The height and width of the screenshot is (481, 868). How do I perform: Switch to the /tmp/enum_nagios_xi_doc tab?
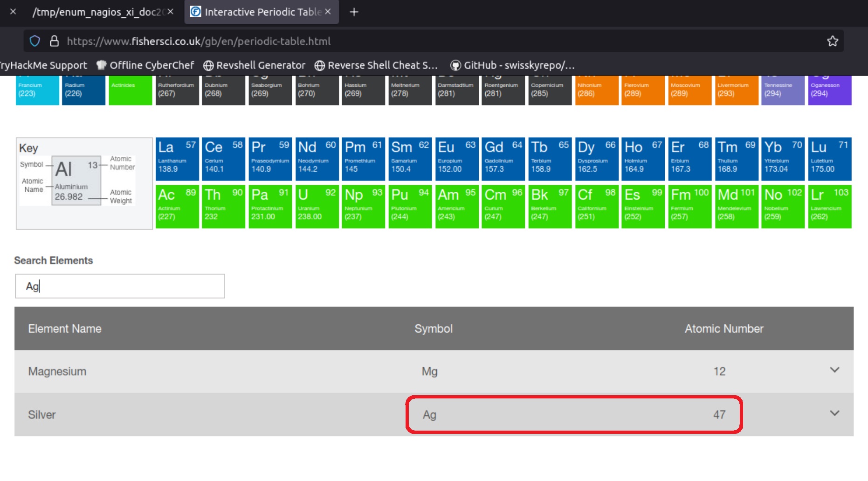(x=99, y=12)
